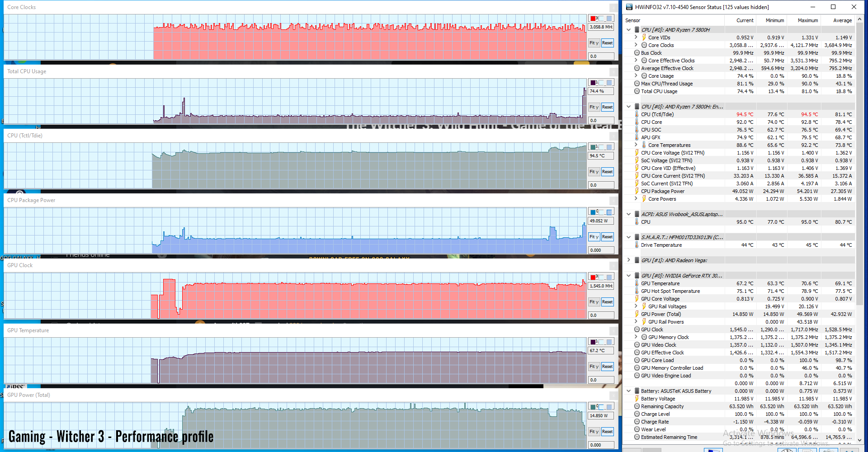Expand the Core Temperatures sub-items
The width and height of the screenshot is (868, 452).
pyautogui.click(x=636, y=145)
